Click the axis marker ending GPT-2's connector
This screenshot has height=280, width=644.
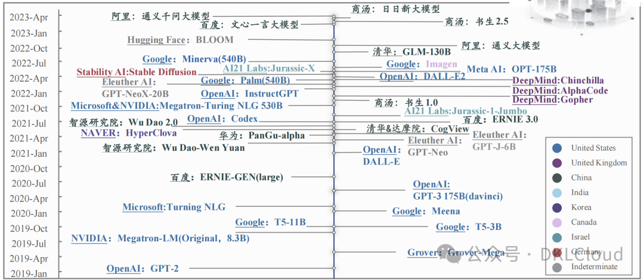334,269
